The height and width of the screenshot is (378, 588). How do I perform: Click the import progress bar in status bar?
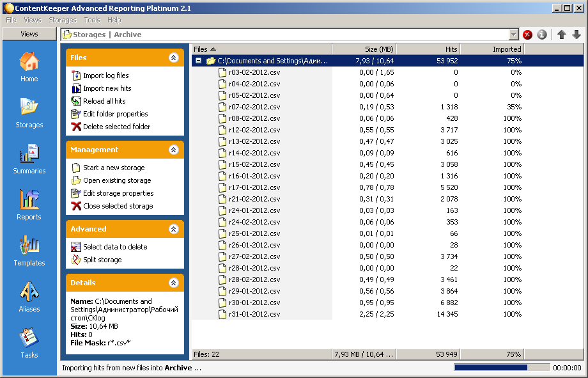point(501,368)
